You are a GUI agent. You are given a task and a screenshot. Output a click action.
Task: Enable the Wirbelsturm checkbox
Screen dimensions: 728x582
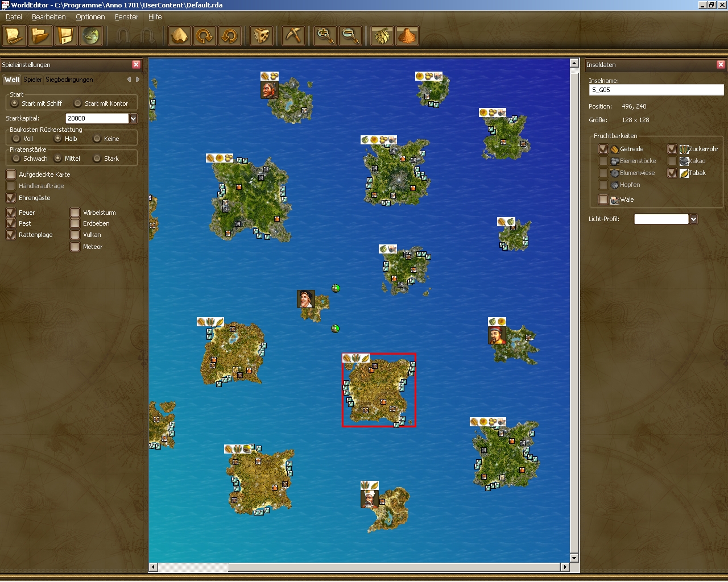[75, 213]
